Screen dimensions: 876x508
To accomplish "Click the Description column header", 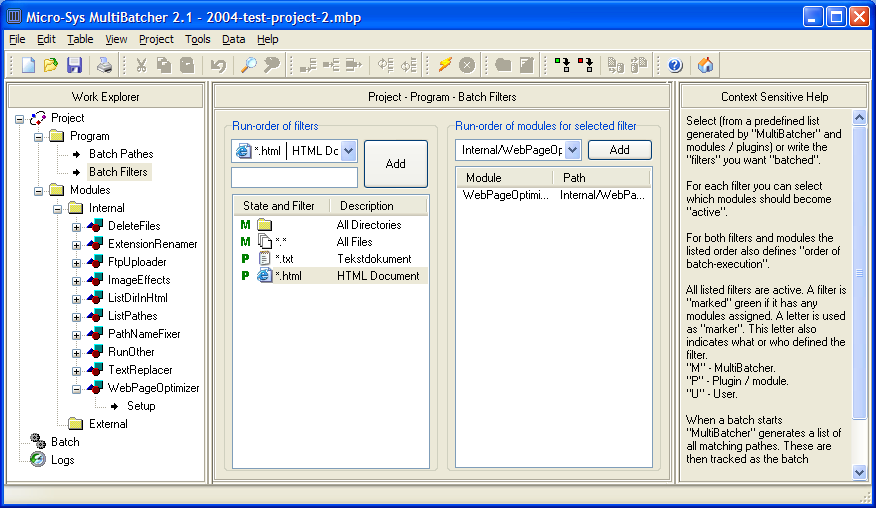I will [x=379, y=206].
